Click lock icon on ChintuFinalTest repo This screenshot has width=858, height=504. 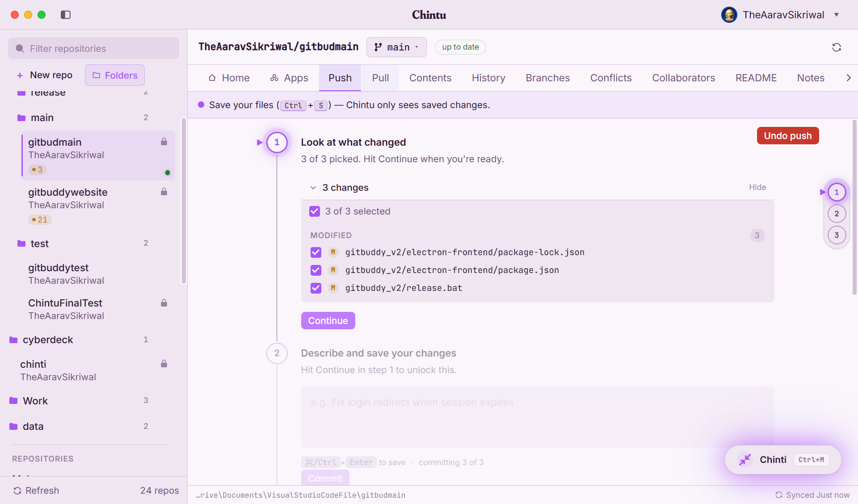click(x=164, y=303)
